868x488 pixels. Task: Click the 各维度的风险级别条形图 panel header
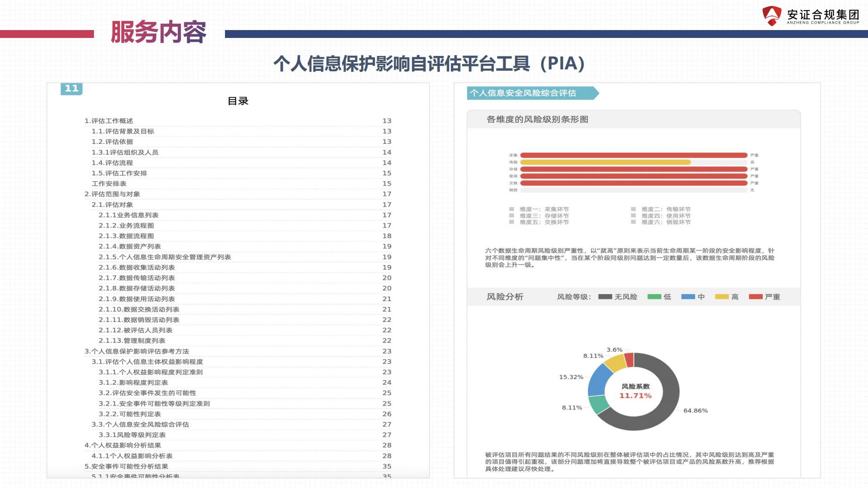tap(634, 119)
